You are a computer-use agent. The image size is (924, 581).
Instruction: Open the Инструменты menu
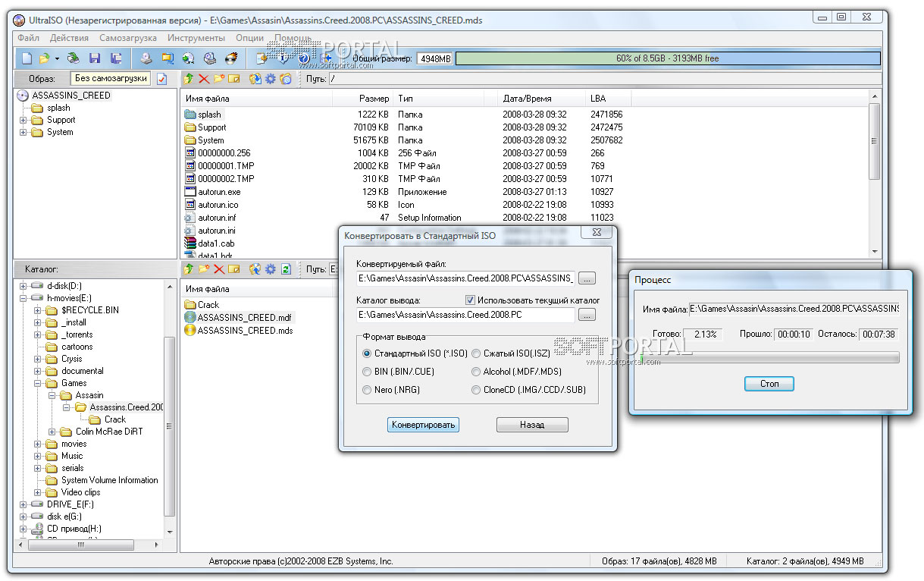point(196,38)
